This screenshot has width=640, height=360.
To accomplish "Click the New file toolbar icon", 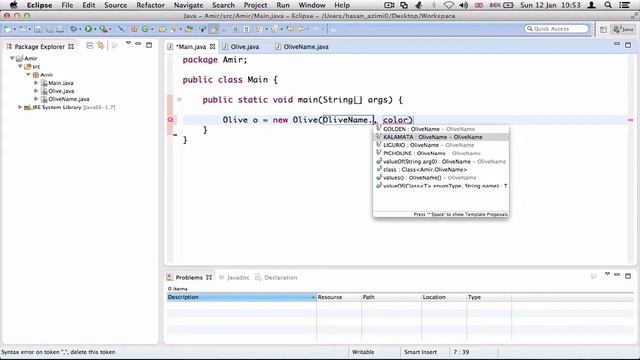I will coord(8,29).
